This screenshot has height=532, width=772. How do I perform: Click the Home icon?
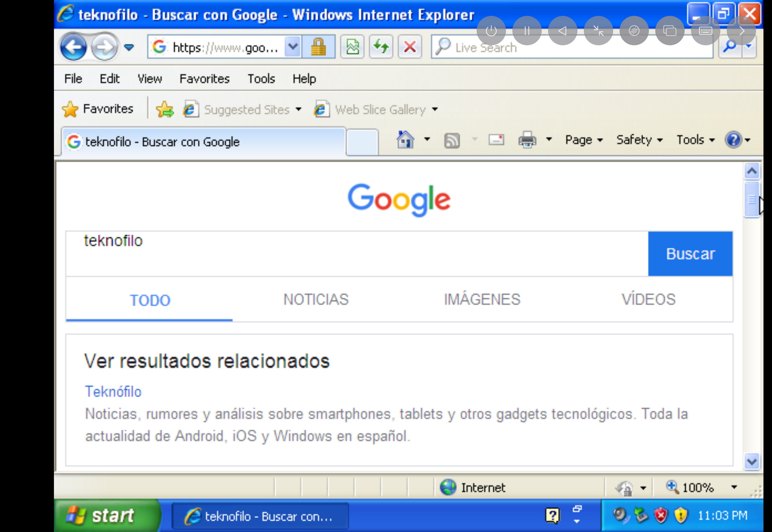click(x=405, y=140)
